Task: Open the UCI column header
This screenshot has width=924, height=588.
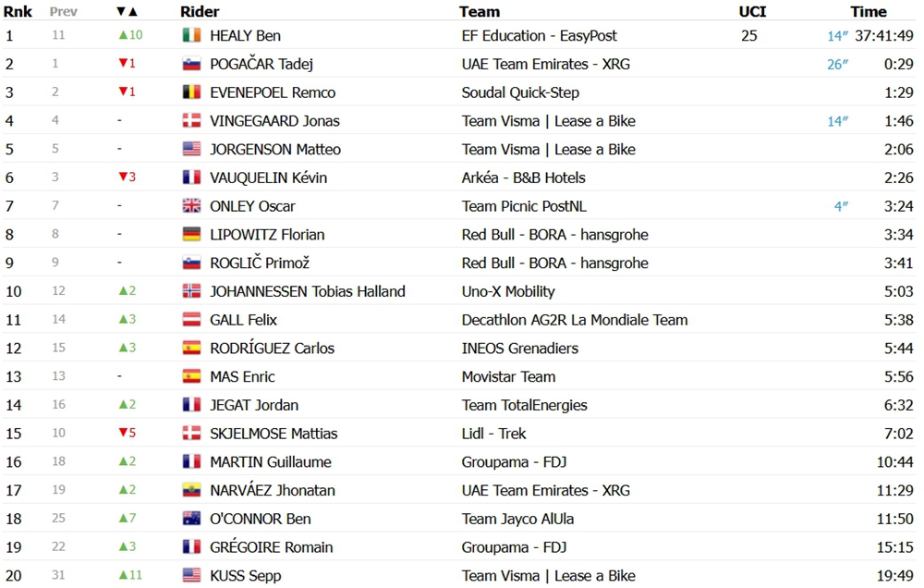Action: coord(752,12)
